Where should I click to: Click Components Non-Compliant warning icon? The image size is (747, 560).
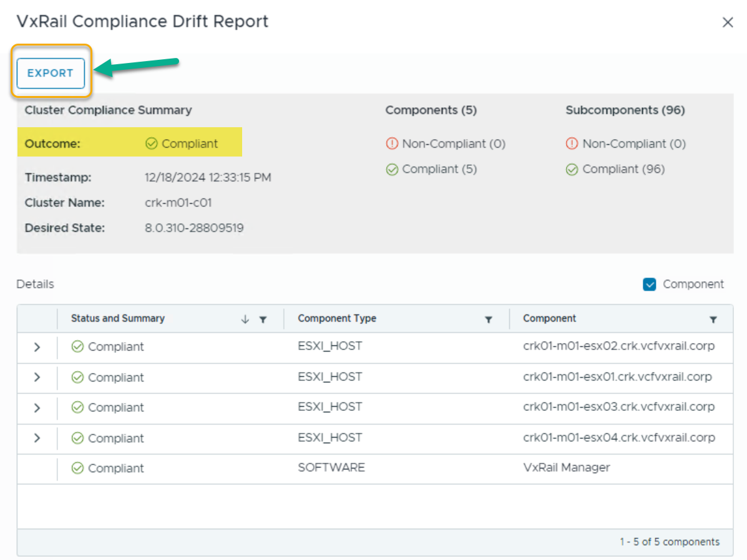[392, 144]
